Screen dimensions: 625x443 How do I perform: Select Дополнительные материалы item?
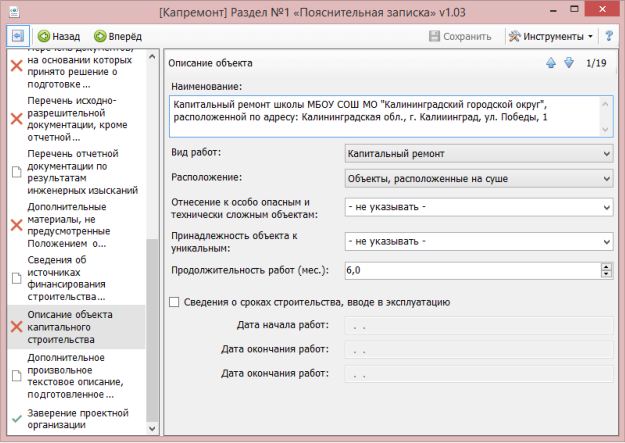77,225
